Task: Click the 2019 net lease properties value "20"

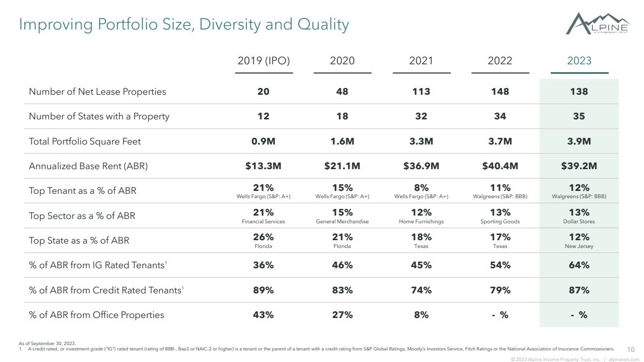Action: pyautogui.click(x=263, y=91)
